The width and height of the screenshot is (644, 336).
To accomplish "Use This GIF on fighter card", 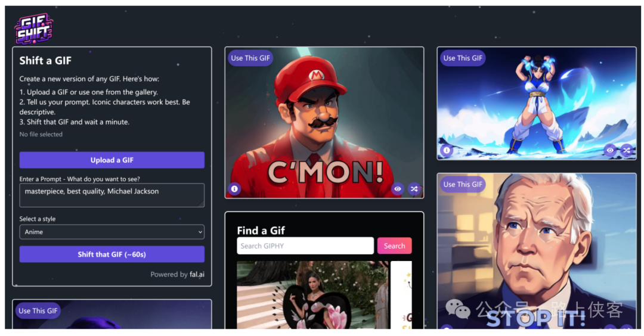I will (x=463, y=58).
